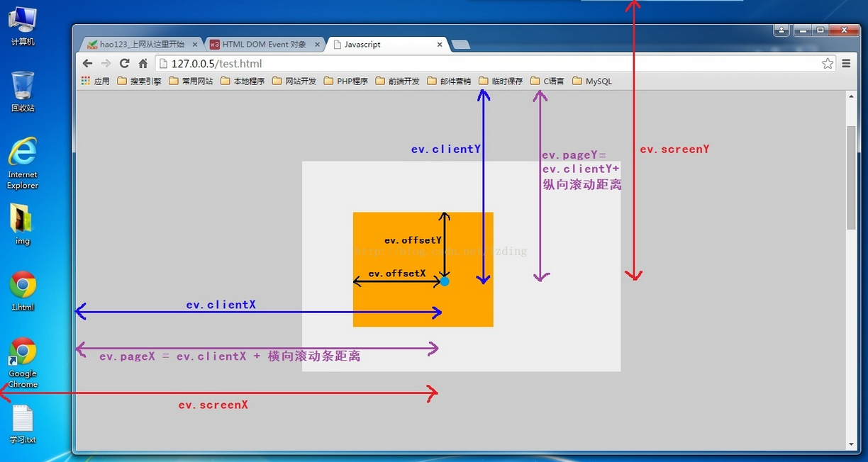Switch to the HTML DOM Event 对象 tab
Image resolution: width=868 pixels, height=462 pixels.
click(262, 44)
